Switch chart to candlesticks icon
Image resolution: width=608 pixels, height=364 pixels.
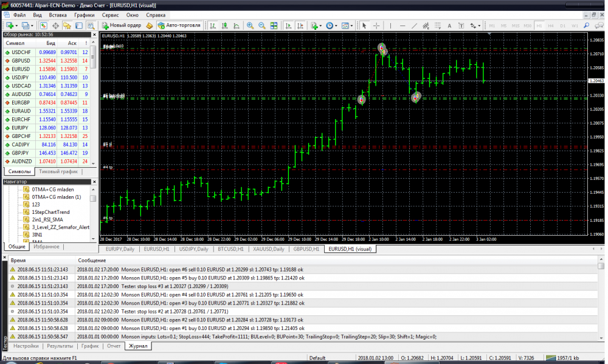pyautogui.click(x=224, y=26)
